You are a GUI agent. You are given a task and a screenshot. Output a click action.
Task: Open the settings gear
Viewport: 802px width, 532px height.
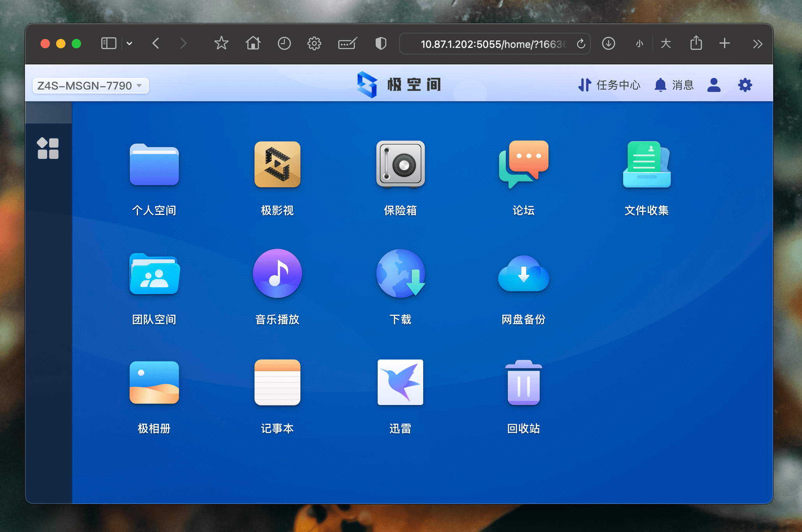pyautogui.click(x=745, y=85)
